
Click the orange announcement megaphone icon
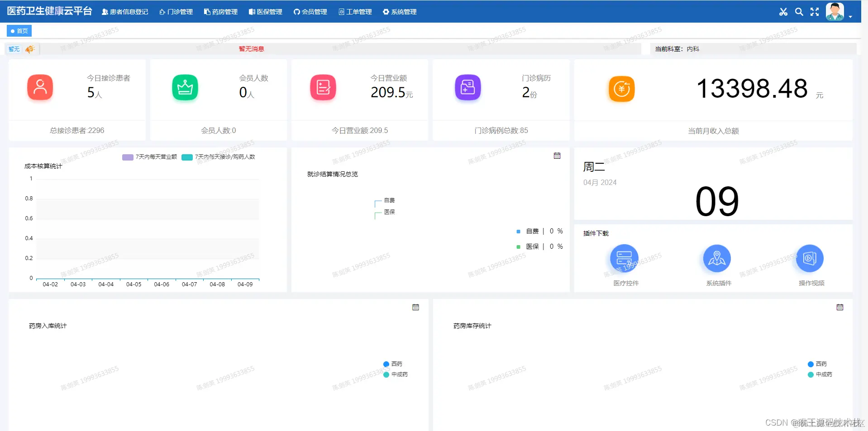29,49
